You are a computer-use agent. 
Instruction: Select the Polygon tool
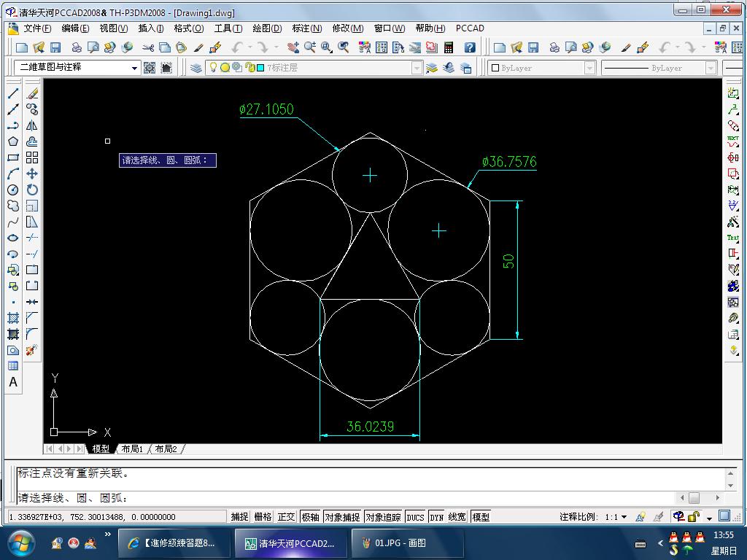pyautogui.click(x=13, y=142)
